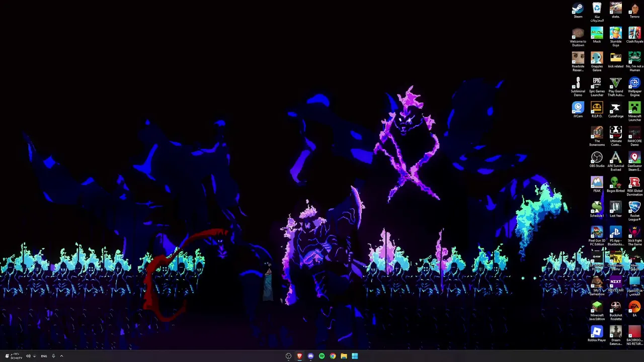Select the iVCam desktop shortcut
Viewport: 644px width, 362px height.
pos(578,110)
